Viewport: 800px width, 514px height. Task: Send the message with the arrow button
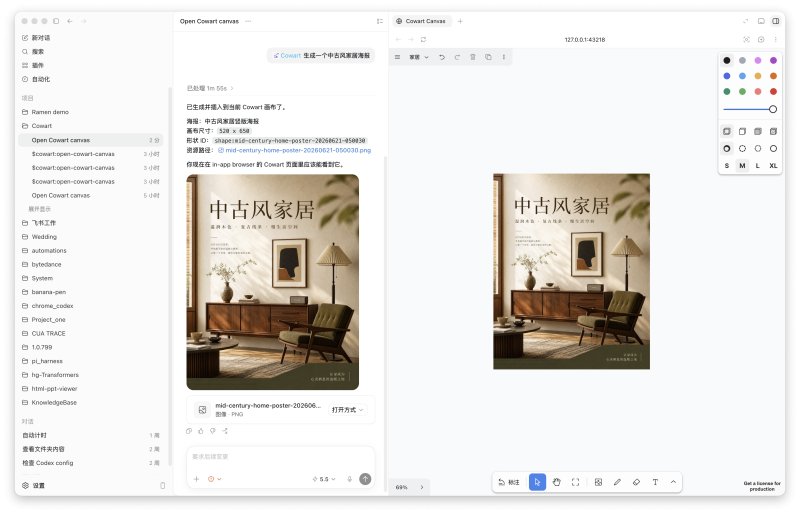tap(365, 479)
